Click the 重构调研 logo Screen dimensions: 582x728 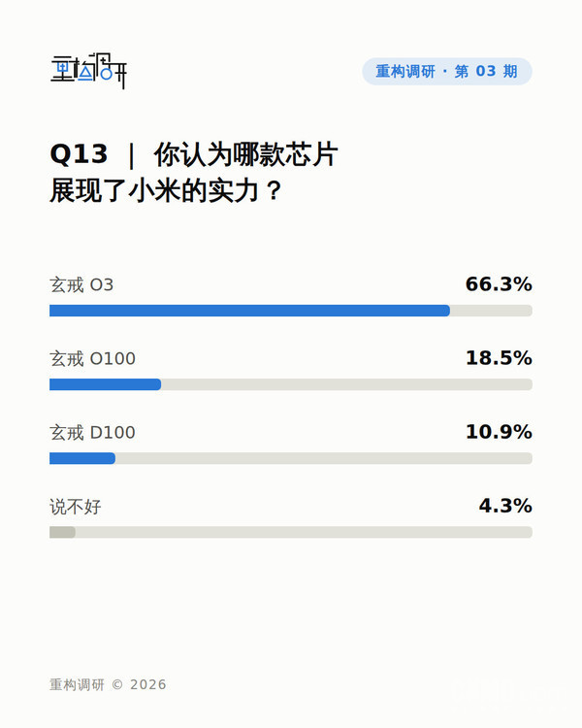coord(88,71)
